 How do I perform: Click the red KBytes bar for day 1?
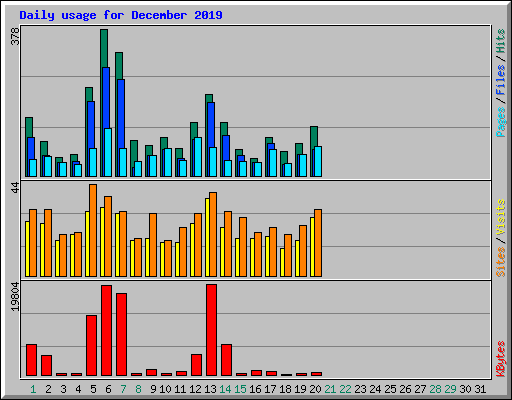31,360
